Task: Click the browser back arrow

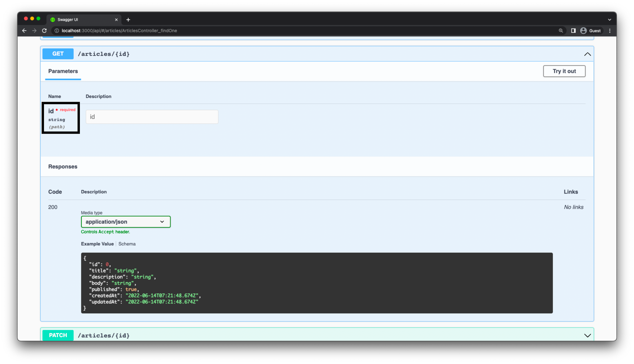Action: click(24, 31)
